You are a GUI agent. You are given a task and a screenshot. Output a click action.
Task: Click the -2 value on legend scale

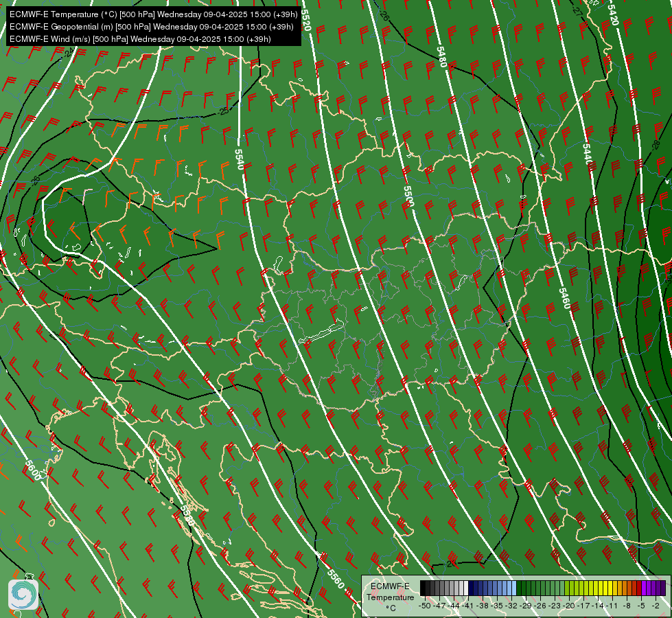point(656,606)
